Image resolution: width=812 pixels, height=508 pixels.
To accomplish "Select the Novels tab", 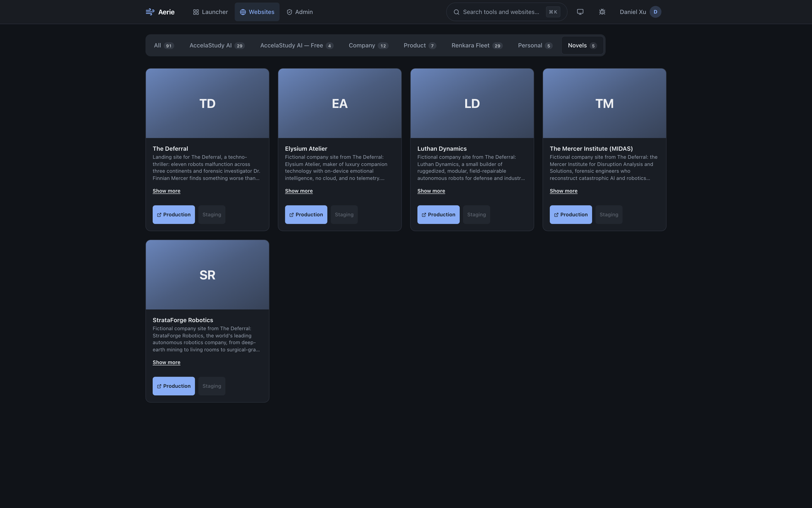I will [x=582, y=46].
